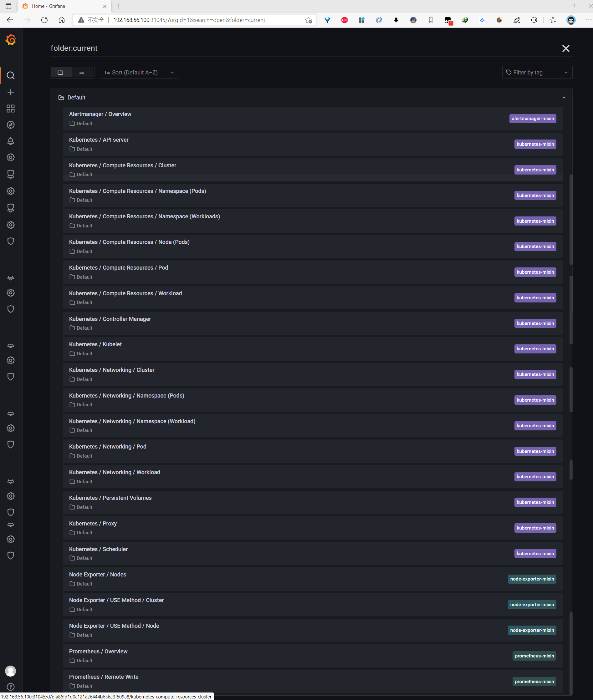Viewport: 593px width, 700px height.
Task: Open Kubernetes / API server dashboard
Action: [x=312, y=144]
